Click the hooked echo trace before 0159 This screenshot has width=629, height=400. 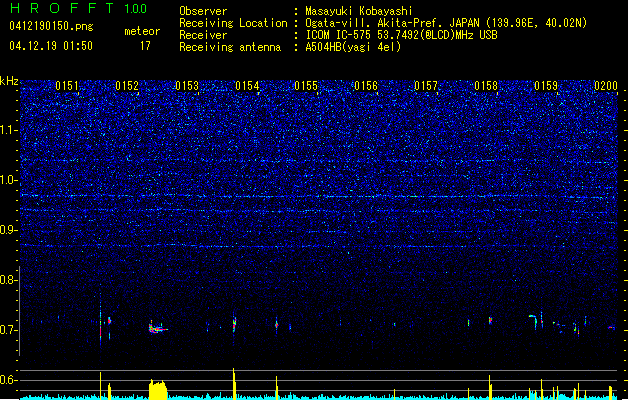click(533, 322)
